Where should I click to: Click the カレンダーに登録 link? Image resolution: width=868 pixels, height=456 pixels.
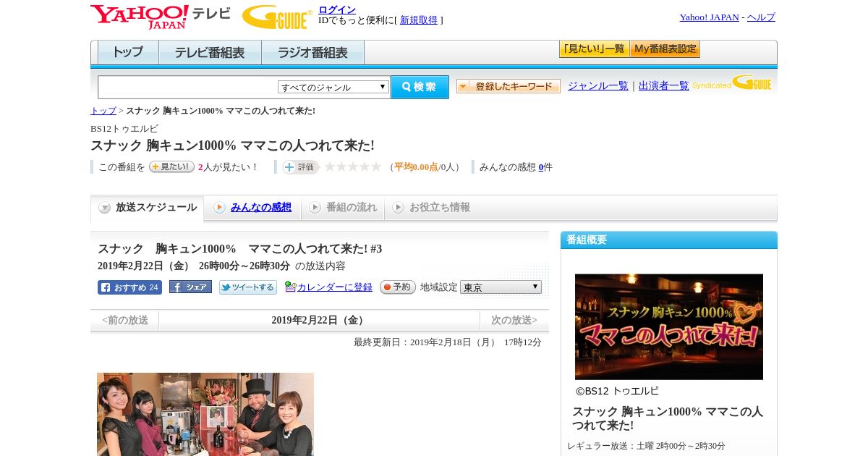(x=335, y=287)
